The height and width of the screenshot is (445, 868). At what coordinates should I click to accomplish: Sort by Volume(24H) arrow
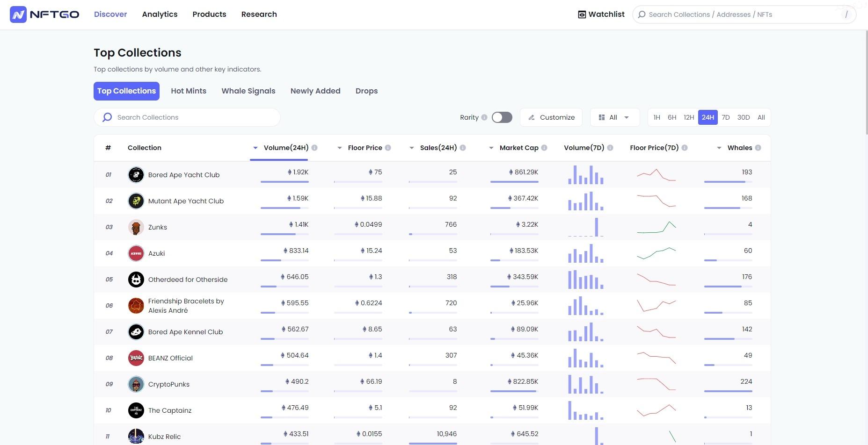point(255,148)
